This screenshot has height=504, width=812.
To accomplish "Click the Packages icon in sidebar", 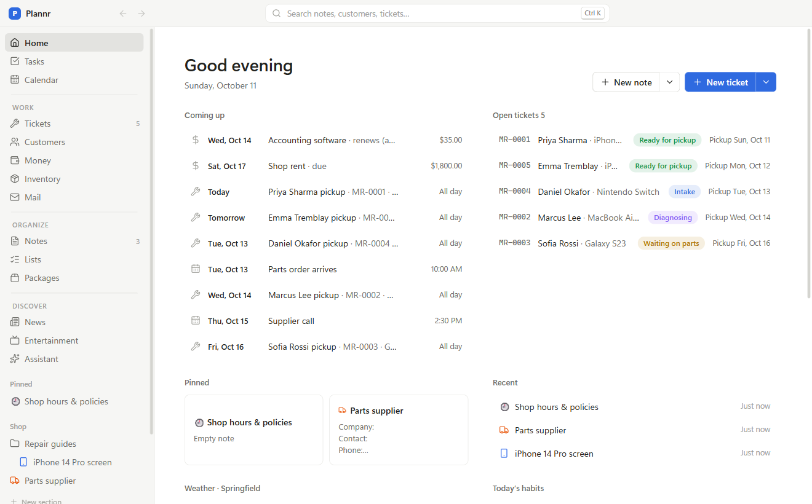I will [15, 278].
